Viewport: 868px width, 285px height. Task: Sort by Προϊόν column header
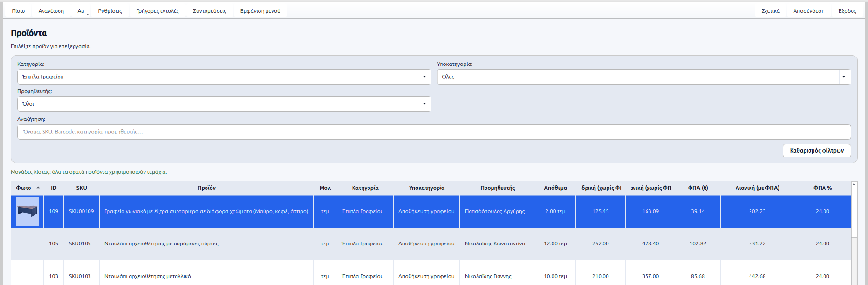206,188
